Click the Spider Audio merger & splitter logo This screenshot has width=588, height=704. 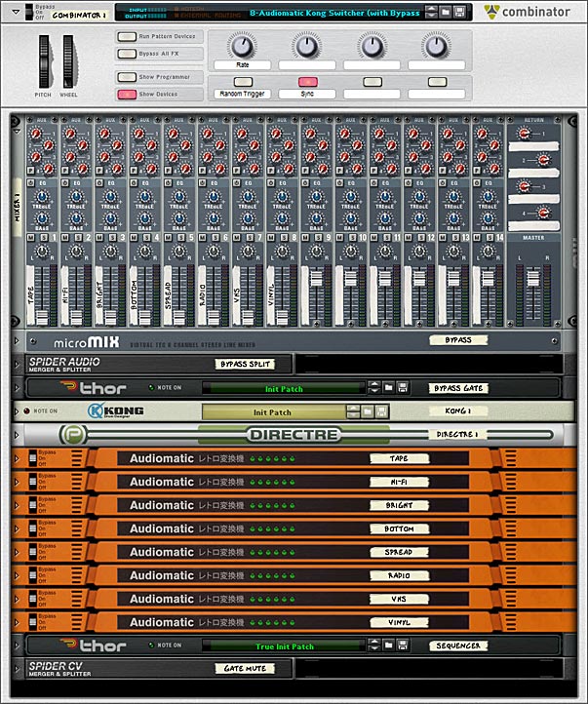click(64, 364)
